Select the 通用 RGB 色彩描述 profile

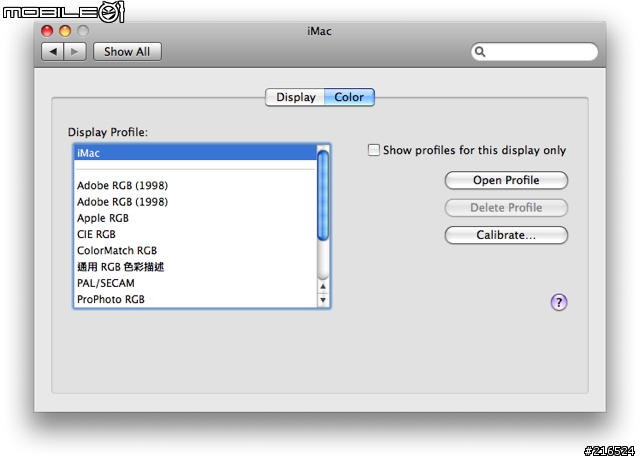(195, 267)
